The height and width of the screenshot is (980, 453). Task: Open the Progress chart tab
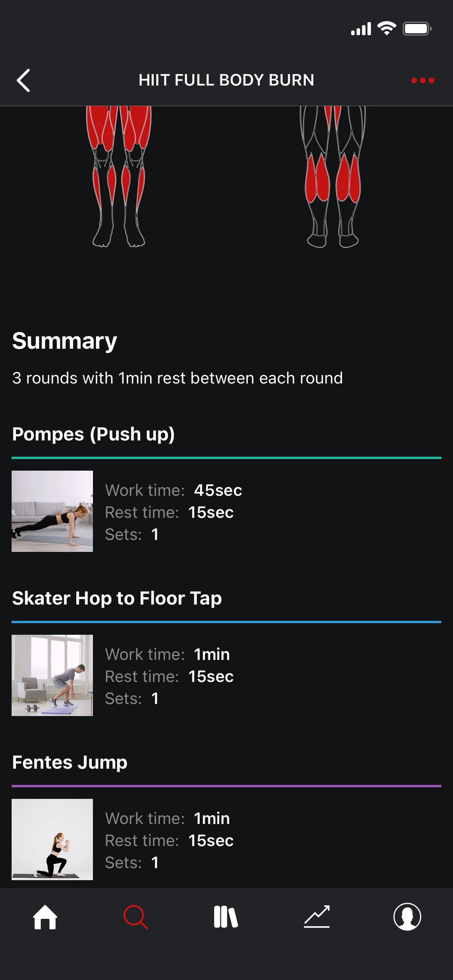317,917
